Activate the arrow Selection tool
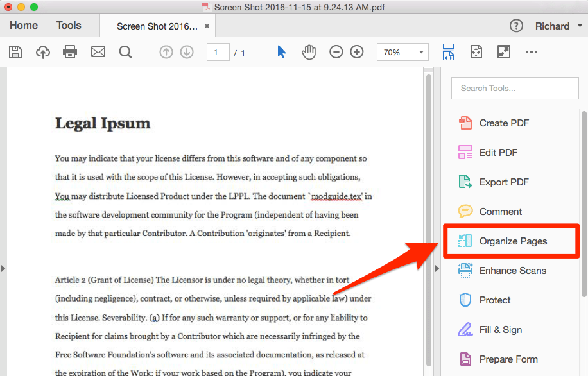Viewport: 588px width, 376px height. [281, 53]
